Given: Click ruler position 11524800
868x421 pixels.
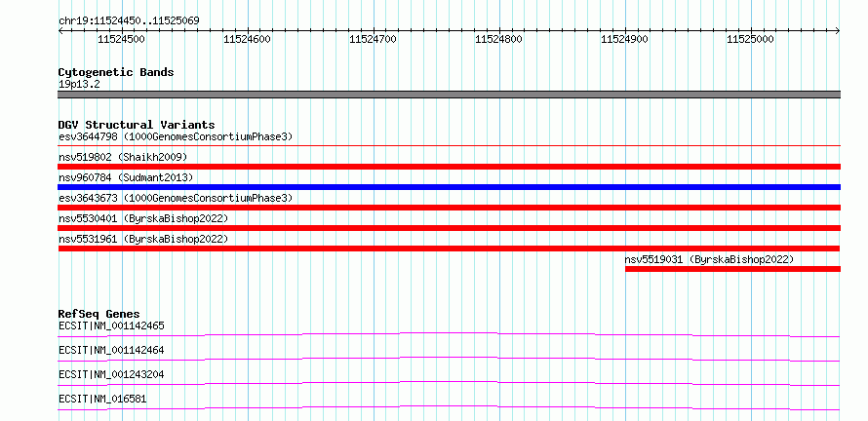Looking at the screenshot, I should (x=498, y=39).
